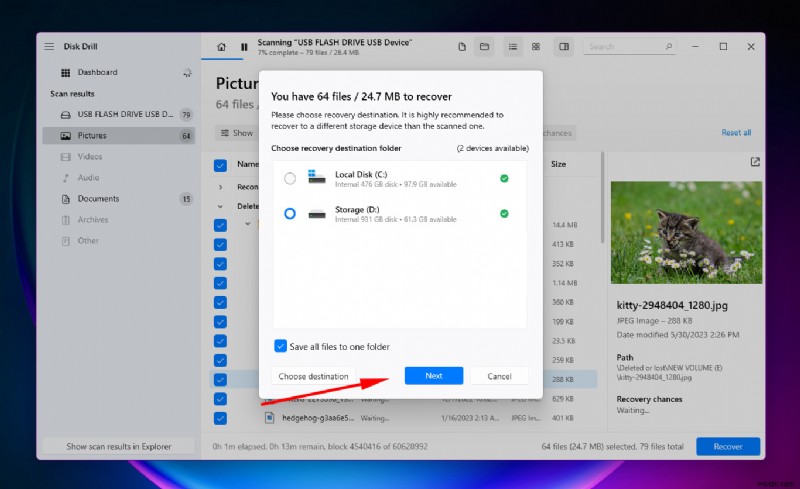This screenshot has width=800, height=489.
Task: Uncheck the hedgehog file checkbox
Action: click(x=220, y=419)
